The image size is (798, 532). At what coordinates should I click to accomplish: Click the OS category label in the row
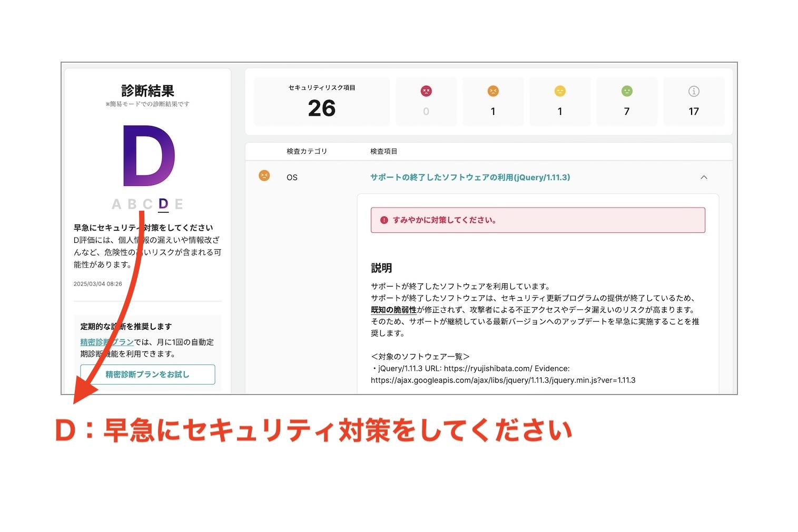[292, 178]
